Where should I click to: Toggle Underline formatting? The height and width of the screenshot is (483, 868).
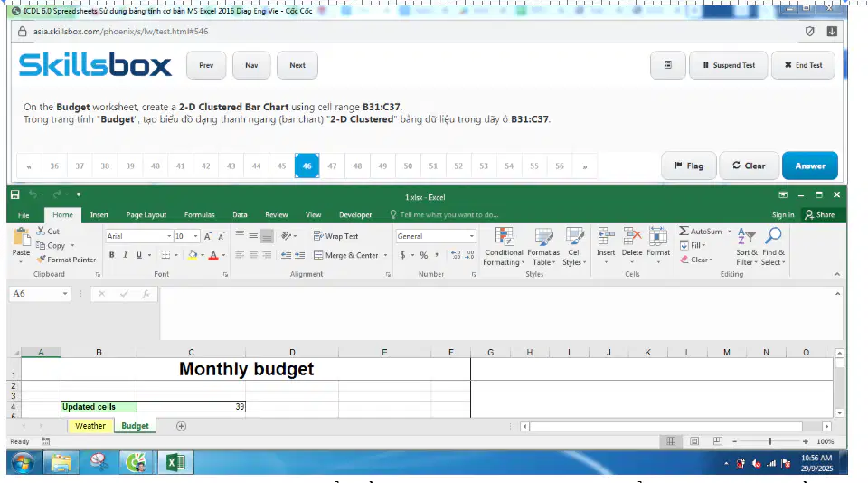tap(138, 255)
